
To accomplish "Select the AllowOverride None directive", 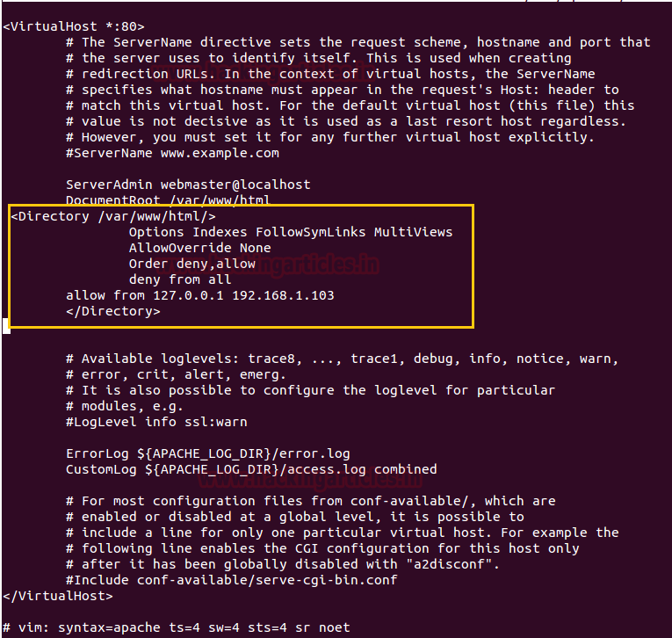I will (199, 248).
